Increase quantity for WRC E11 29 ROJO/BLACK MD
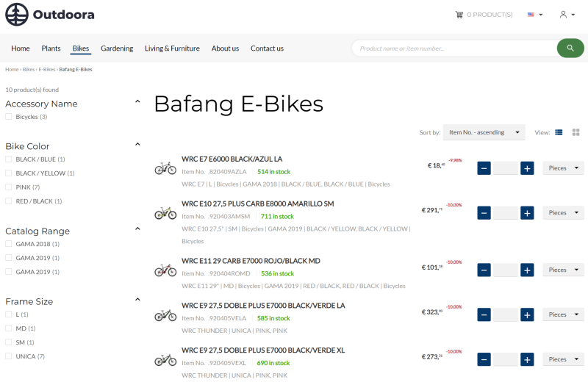This screenshot has height=385, width=588. coord(527,270)
